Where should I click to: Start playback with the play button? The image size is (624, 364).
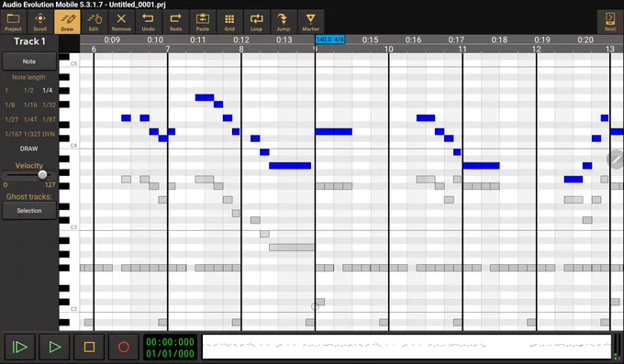point(54,347)
